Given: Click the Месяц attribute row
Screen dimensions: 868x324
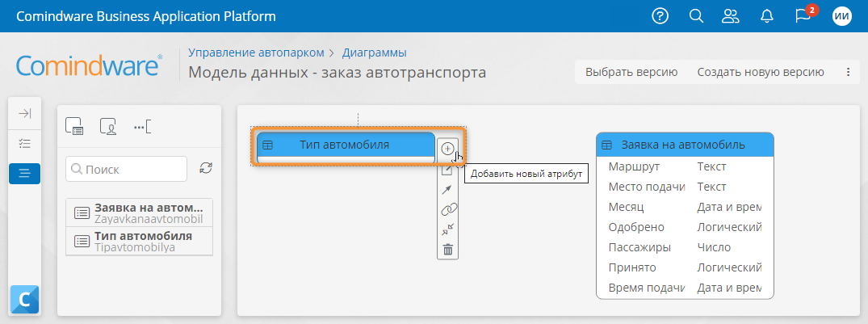Looking at the screenshot, I should [x=685, y=207].
